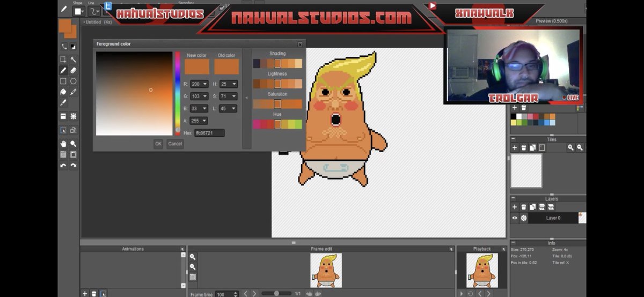Click the frame scrubber slider in Frame edit
This screenshot has height=297, width=644.
pos(277,293)
